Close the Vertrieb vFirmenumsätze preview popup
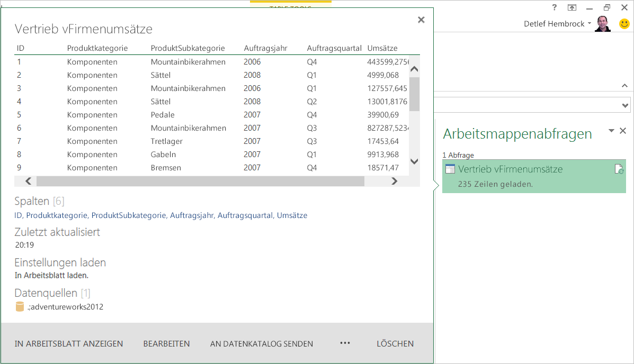This screenshot has height=364, width=634. click(421, 20)
